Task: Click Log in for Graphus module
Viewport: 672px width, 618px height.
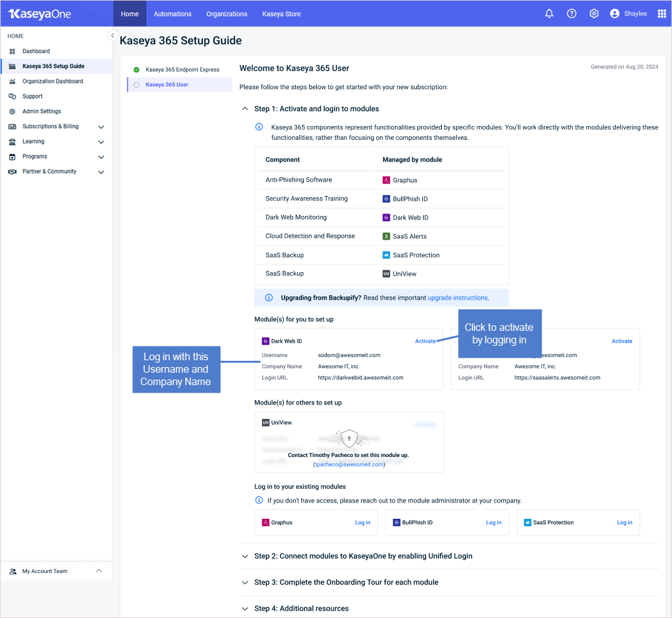Action: 363,522
